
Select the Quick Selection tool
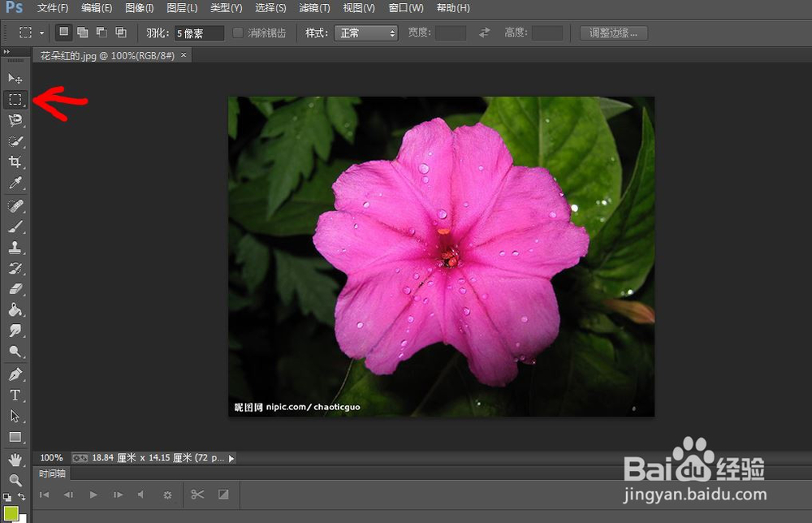point(15,141)
